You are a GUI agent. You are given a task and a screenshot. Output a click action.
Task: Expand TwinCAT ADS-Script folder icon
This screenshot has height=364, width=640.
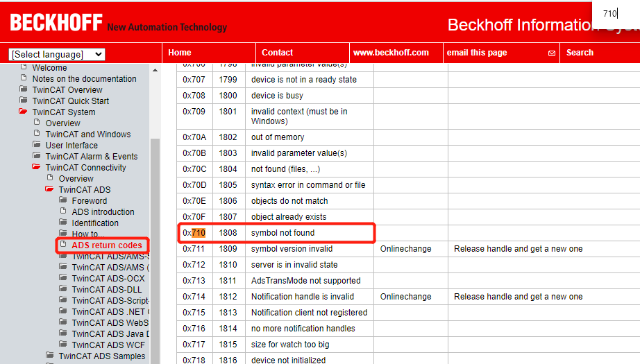pyautogui.click(x=63, y=300)
